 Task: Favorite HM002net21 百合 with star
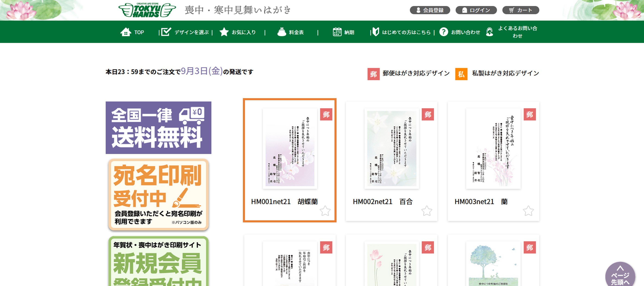(427, 211)
